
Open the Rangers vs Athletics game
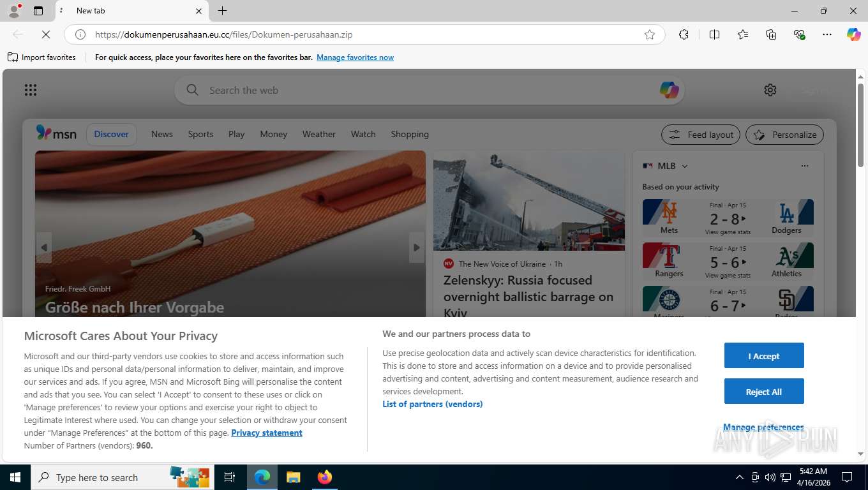tap(728, 261)
